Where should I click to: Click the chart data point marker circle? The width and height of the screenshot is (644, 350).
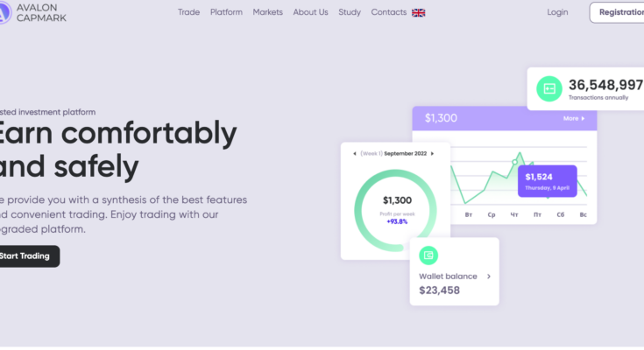tap(514, 163)
